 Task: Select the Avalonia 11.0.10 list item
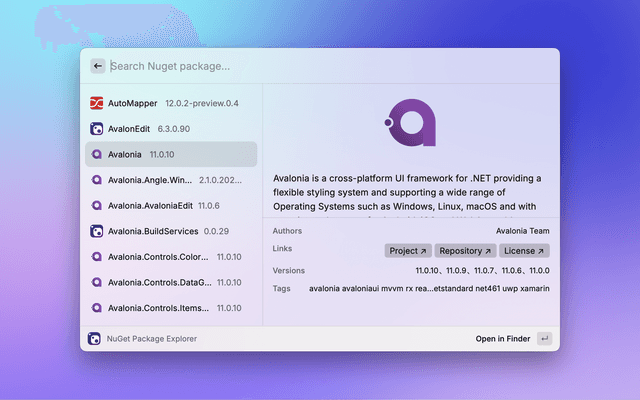(171, 154)
